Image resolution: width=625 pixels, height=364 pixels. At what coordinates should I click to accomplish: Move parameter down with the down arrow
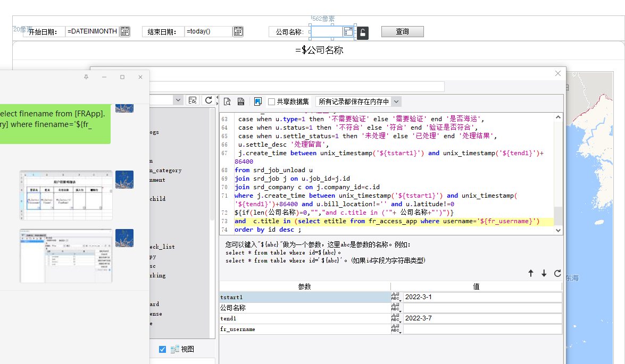pos(544,273)
